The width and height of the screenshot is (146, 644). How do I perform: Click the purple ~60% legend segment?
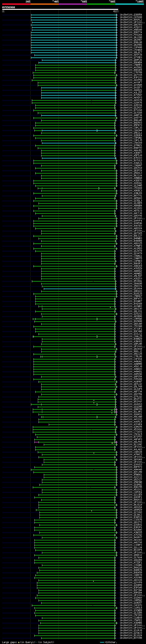click(x=73, y=4)
